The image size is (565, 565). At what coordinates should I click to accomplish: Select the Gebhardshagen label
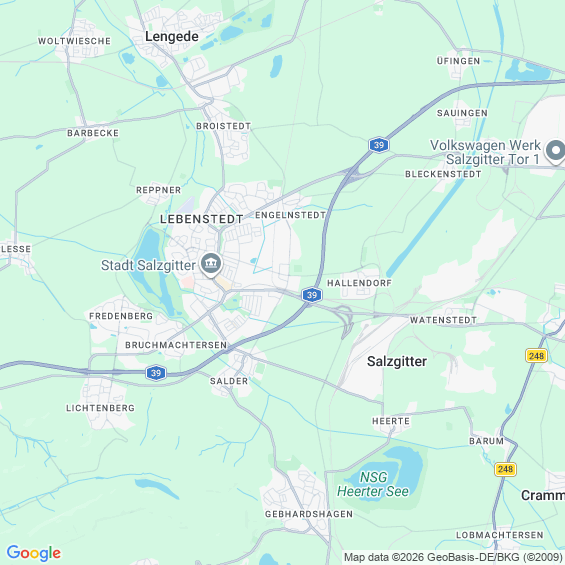click(309, 514)
